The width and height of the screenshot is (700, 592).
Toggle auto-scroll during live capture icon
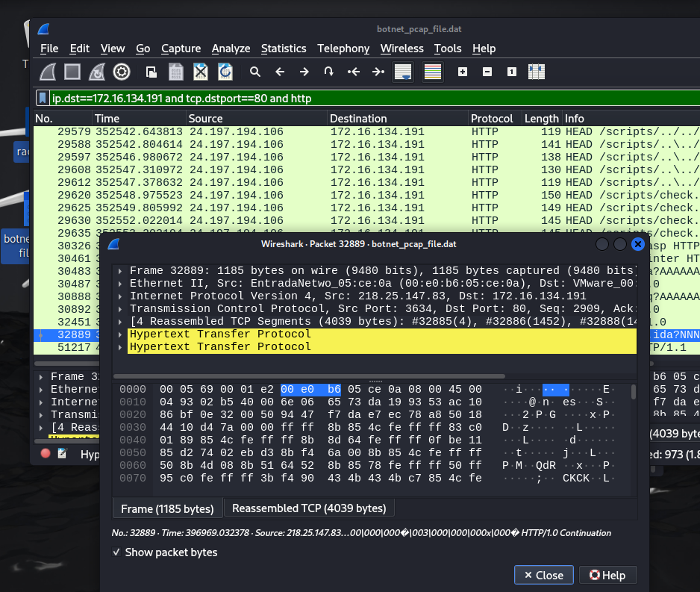[x=403, y=72]
